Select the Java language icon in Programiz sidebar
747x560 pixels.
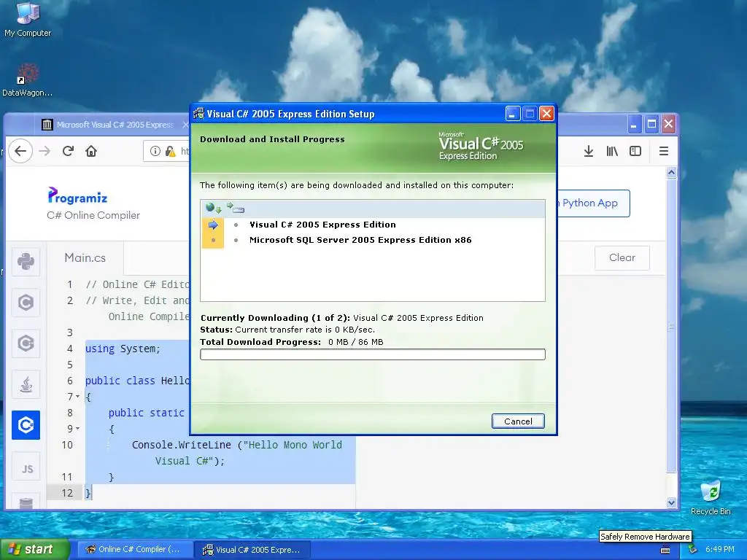pyautogui.click(x=26, y=384)
